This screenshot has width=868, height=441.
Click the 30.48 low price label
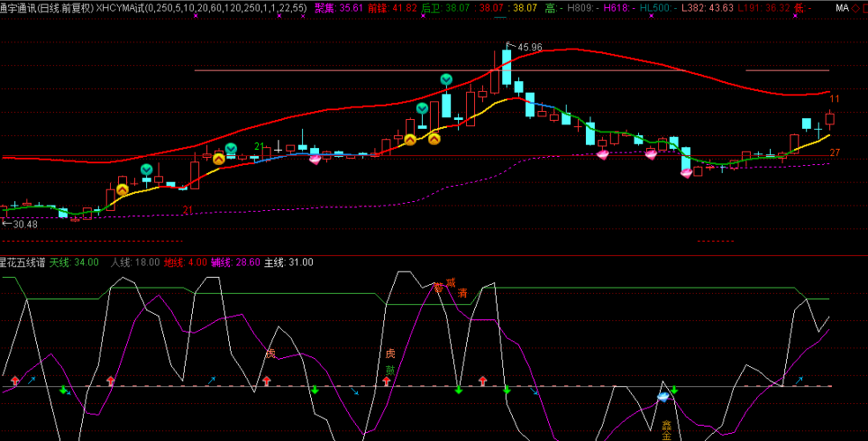pyautogui.click(x=25, y=224)
